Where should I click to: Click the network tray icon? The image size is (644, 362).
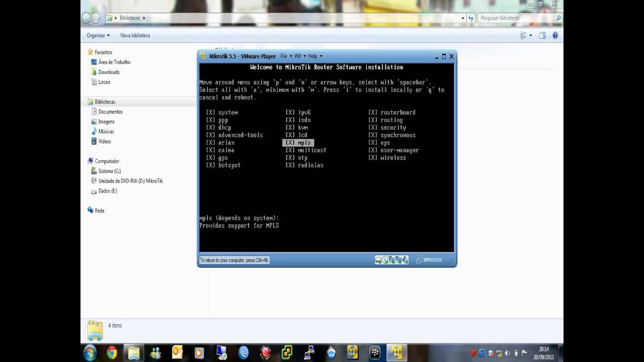pyautogui.click(x=499, y=353)
